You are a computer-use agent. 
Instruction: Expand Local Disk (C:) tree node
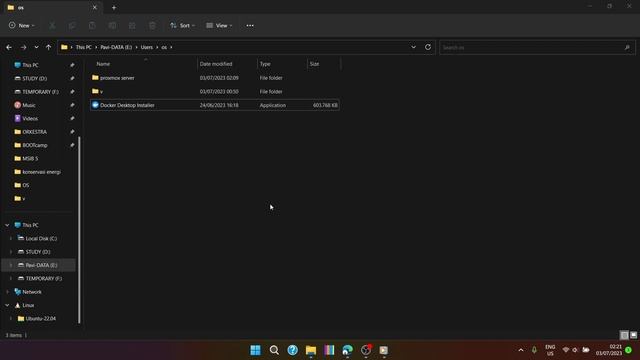pyautogui.click(x=11, y=238)
